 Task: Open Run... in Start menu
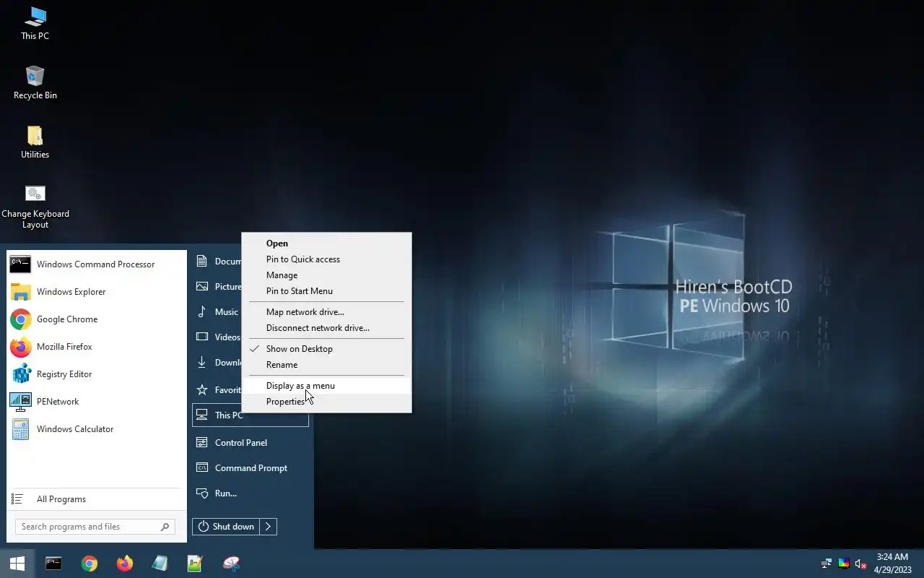pyautogui.click(x=250, y=493)
